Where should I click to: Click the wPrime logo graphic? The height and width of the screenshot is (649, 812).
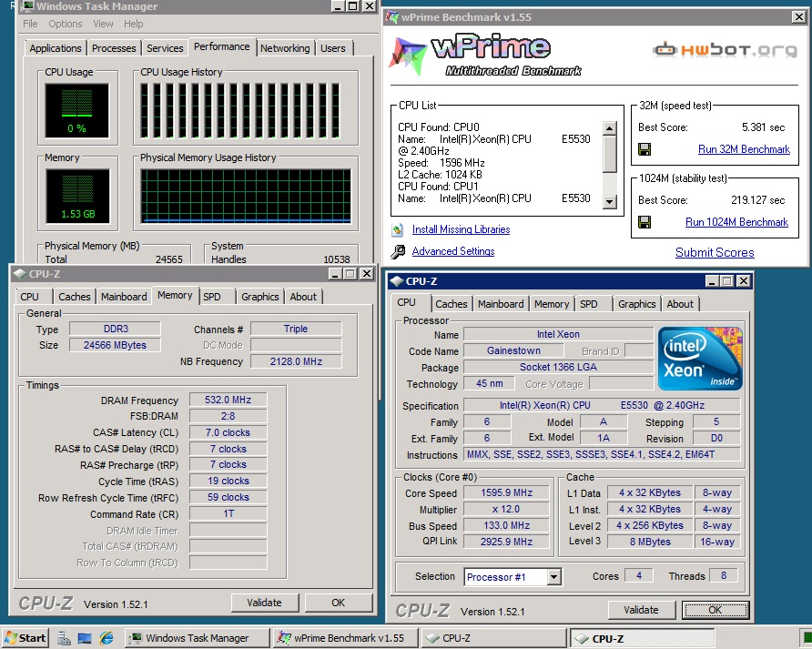click(486, 56)
